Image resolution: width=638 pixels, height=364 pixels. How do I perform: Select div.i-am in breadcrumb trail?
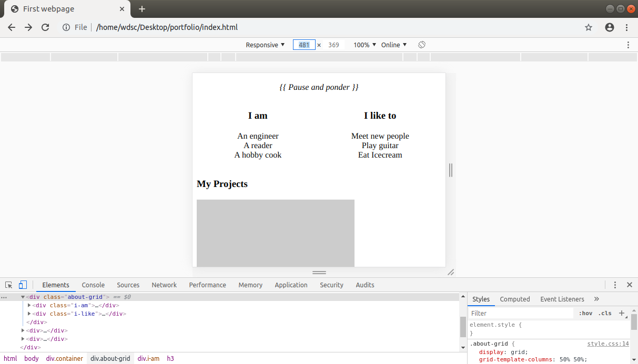tap(148, 358)
